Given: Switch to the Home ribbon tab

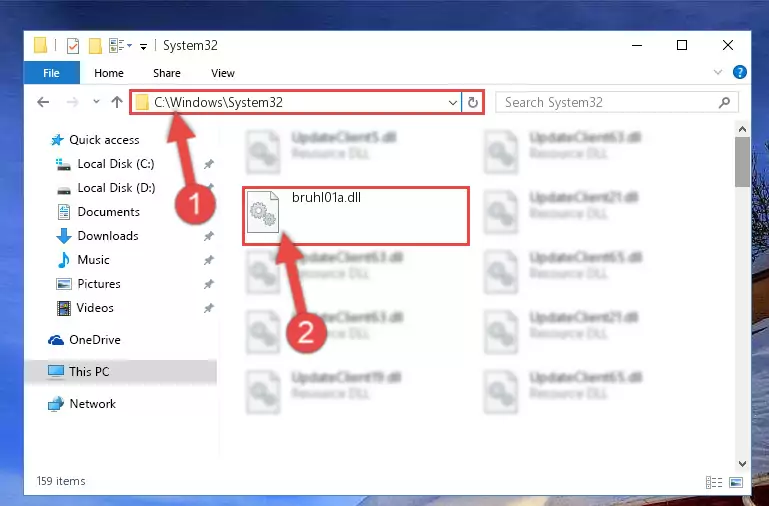Looking at the screenshot, I should tap(109, 73).
